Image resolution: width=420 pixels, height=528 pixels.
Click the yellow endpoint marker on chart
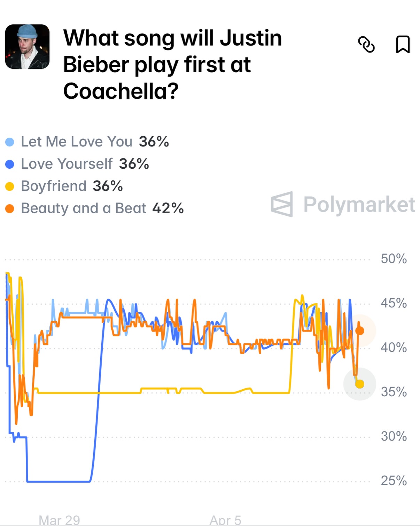click(x=360, y=384)
